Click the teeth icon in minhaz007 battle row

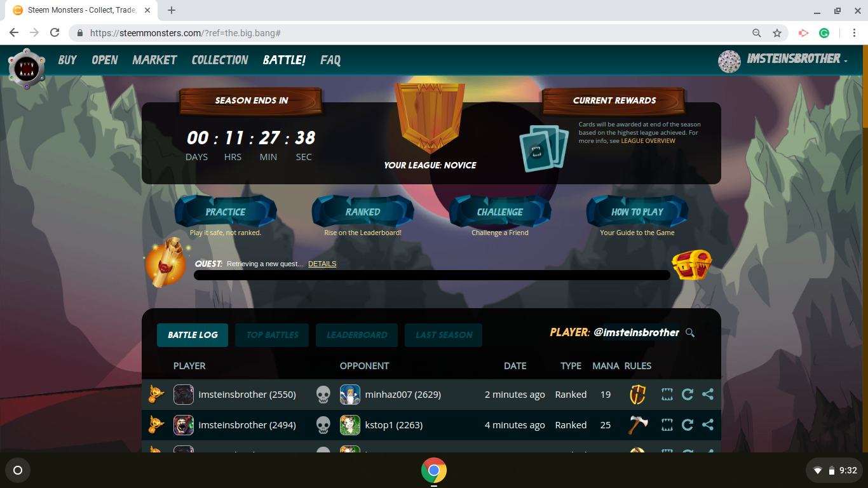pyautogui.click(x=667, y=395)
